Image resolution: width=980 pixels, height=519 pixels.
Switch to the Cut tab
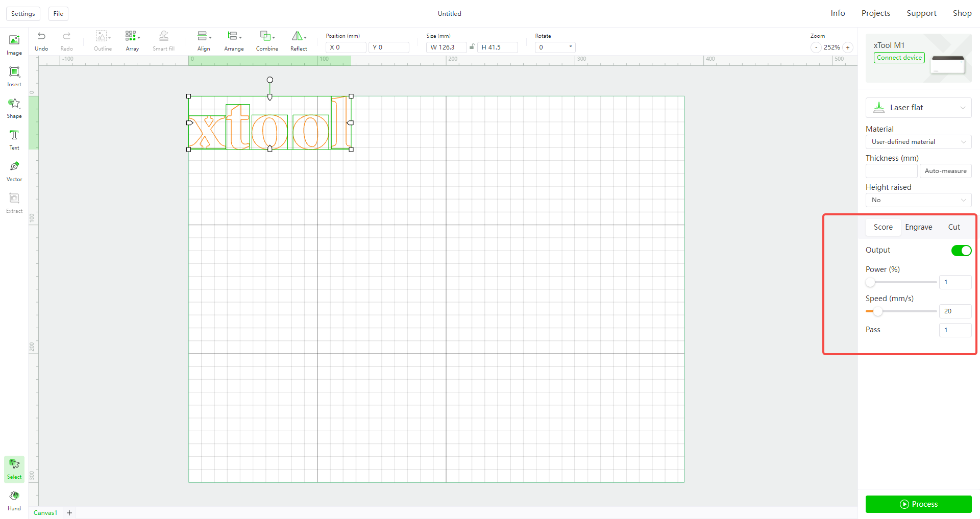[954, 227]
